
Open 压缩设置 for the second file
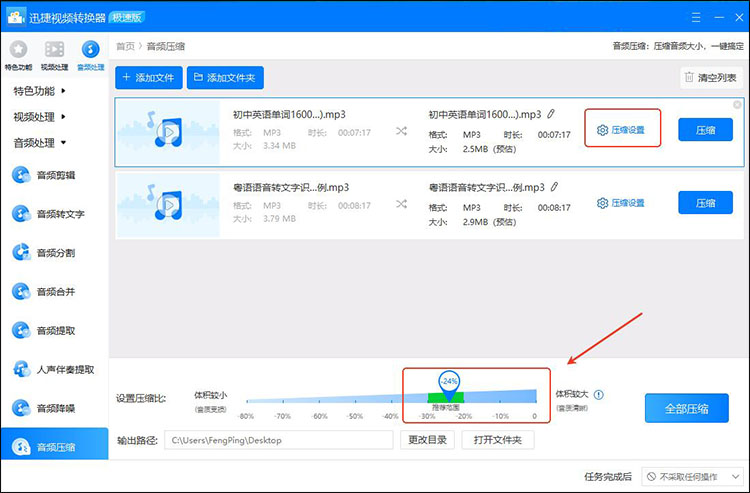(621, 202)
